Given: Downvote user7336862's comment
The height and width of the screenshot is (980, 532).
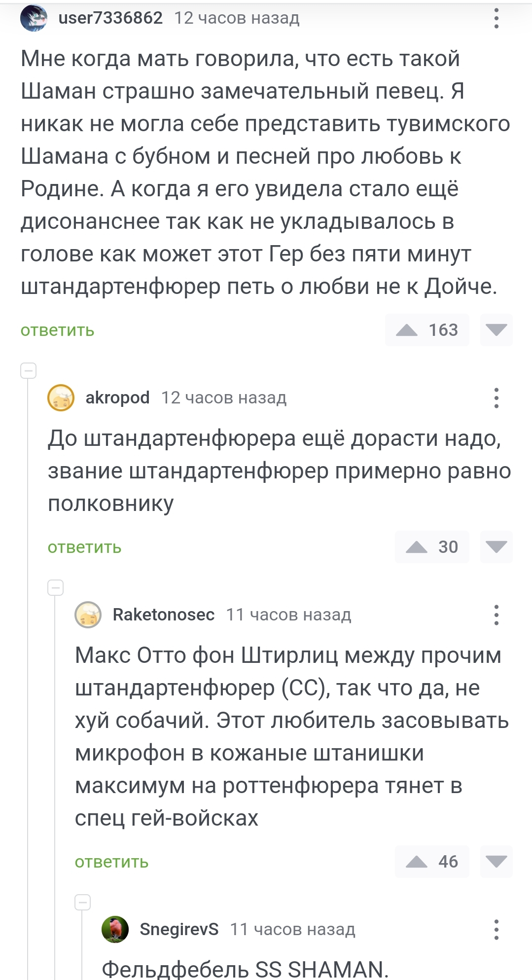Looking at the screenshot, I should coord(496,330).
